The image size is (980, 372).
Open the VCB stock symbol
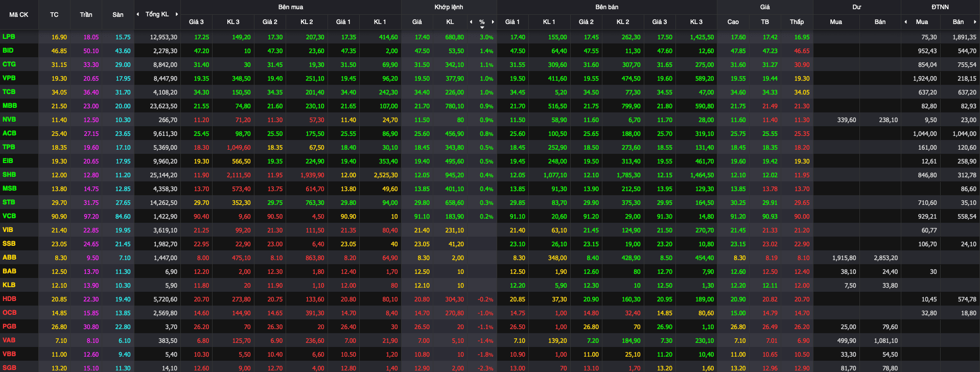click(9, 216)
